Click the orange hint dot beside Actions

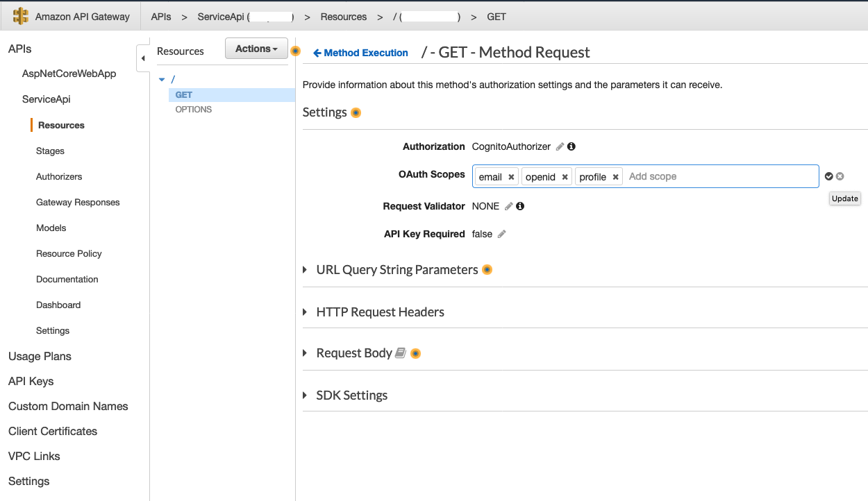tap(295, 51)
